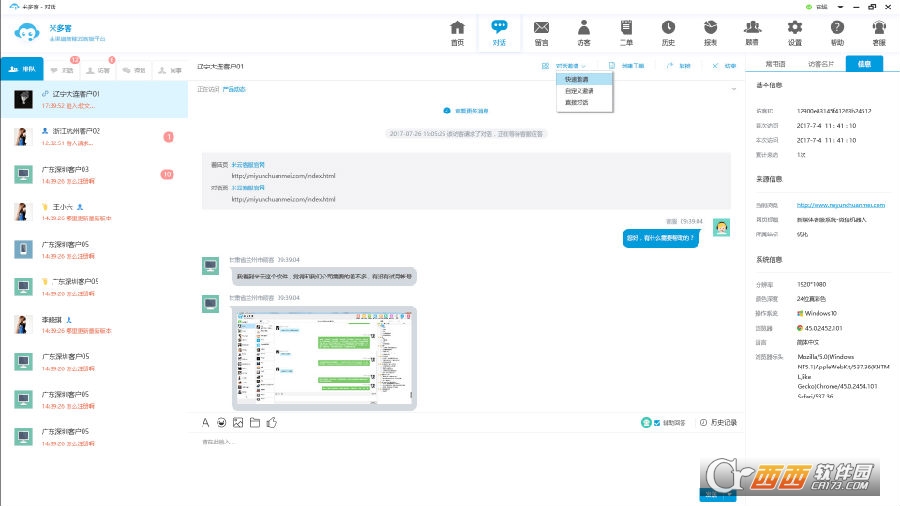Screen dimensions: 900x506
Task: Click the thumbs-up rating icon
Action: click(272, 423)
